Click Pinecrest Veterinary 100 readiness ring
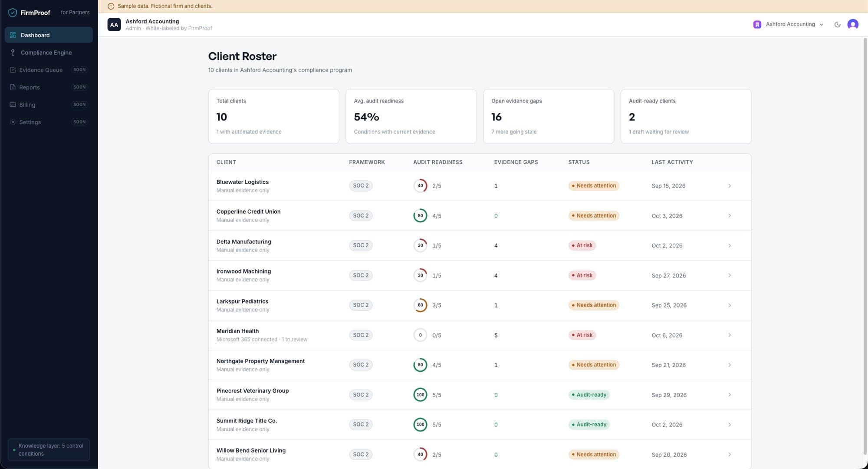Image resolution: width=868 pixels, height=469 pixels. point(420,395)
